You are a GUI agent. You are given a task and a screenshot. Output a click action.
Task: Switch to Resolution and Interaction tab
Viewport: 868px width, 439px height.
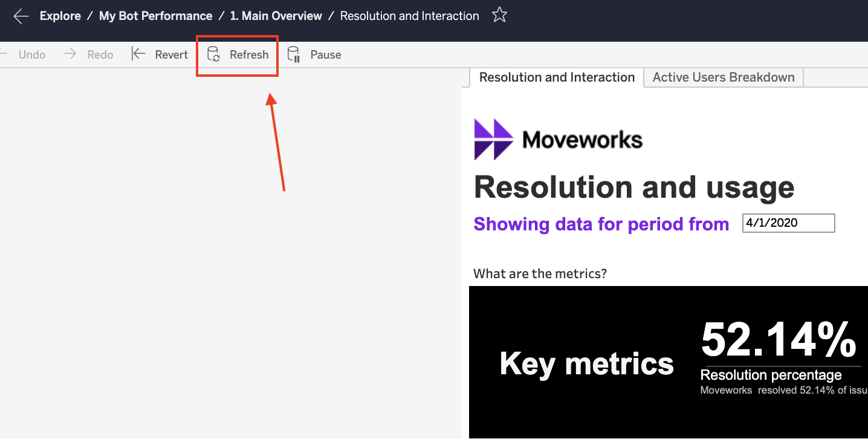pyautogui.click(x=557, y=77)
